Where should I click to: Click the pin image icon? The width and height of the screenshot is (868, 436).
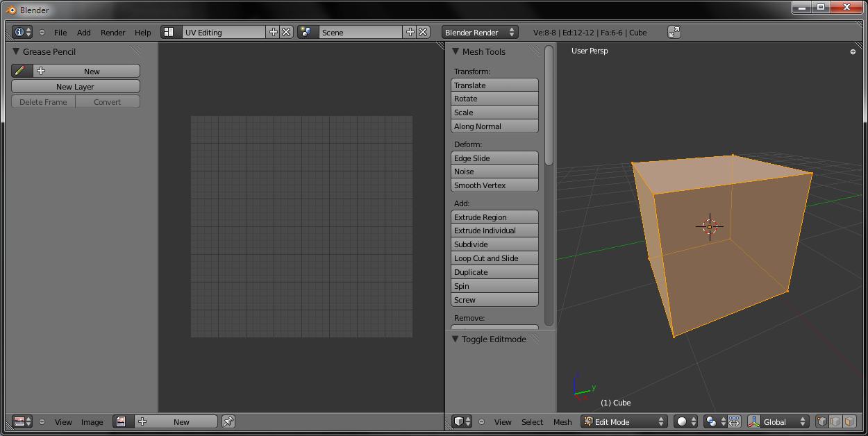[228, 421]
